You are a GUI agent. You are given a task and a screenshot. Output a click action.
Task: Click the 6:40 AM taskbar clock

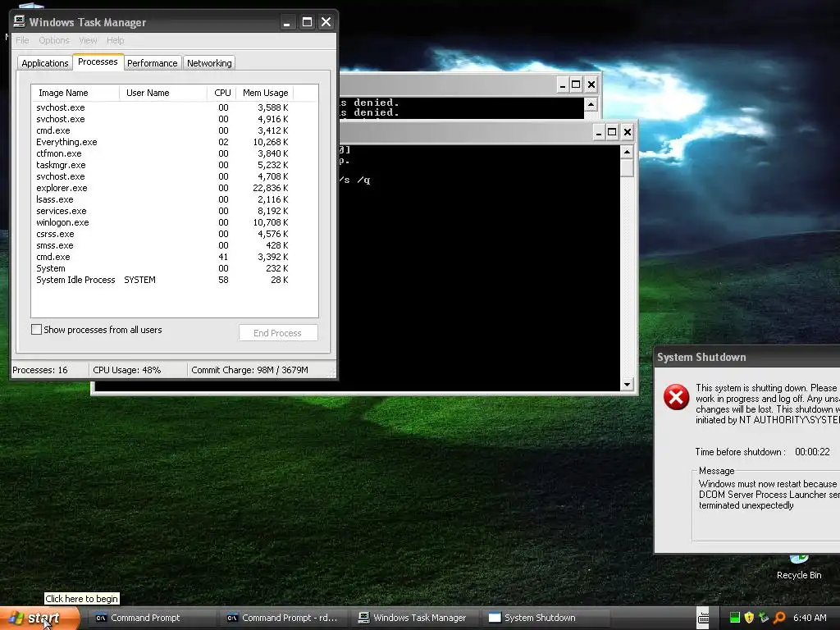pos(810,618)
